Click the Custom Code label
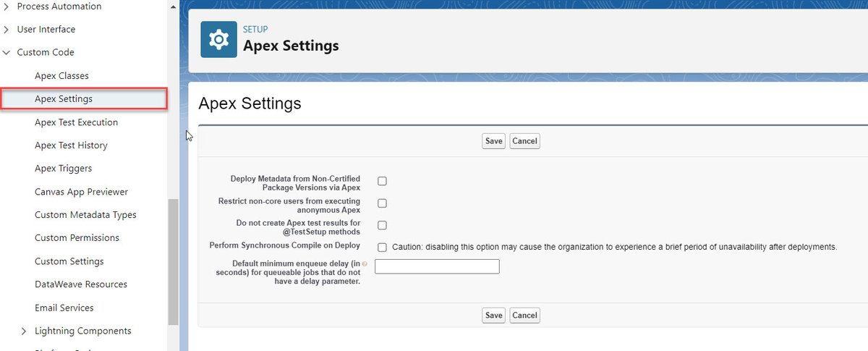 (x=46, y=53)
